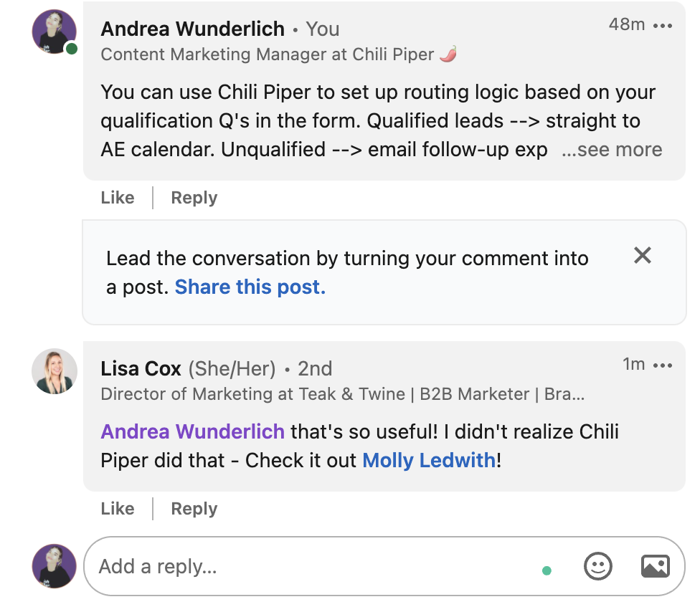The image size is (700, 612).
Task: Like Lisa Cox's comment
Action: (118, 509)
